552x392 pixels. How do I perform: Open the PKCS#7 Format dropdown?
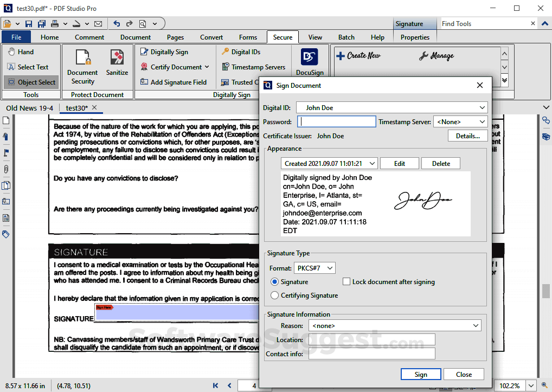pos(314,267)
